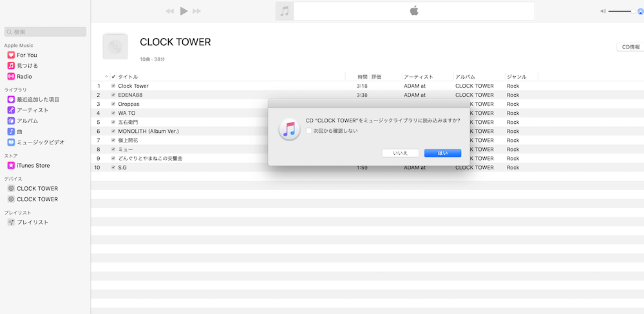Uncheck the Oroppas track checkbox
Screen dimensions: 644x314
[x=113, y=104]
